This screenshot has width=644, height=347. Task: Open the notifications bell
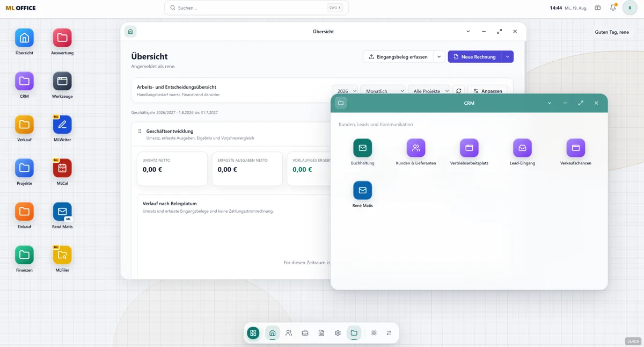tap(613, 8)
